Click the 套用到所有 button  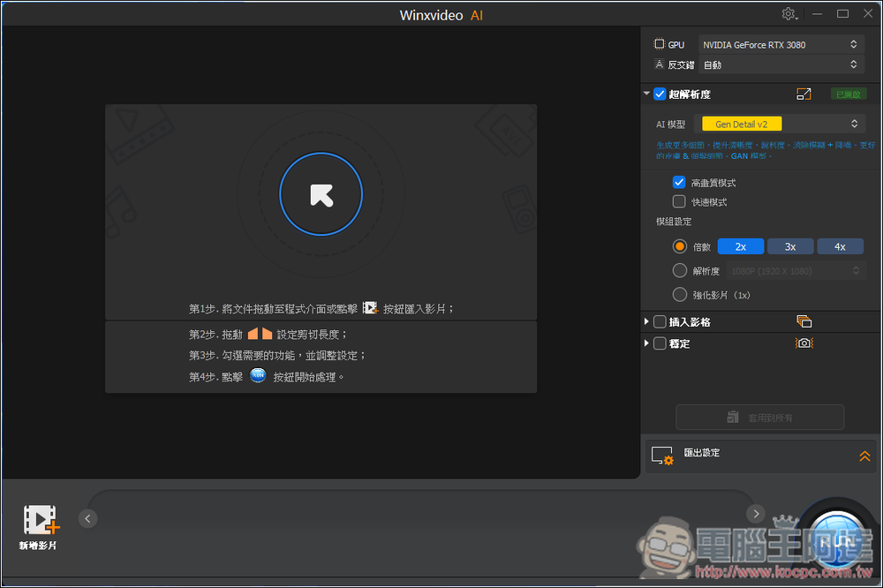tap(759, 418)
